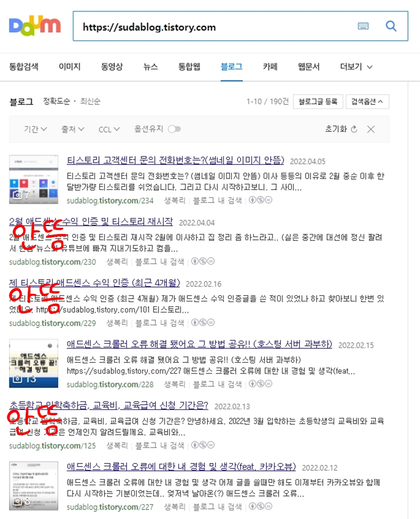Click CCL icons for sudablog.tistory.com/230 result
Image resolution: width=420 pixels, height=519 pixels.
(203, 261)
